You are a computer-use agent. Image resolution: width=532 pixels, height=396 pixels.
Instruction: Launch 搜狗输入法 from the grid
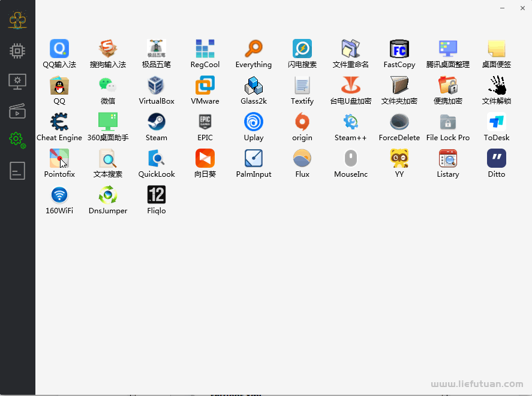coord(108,49)
